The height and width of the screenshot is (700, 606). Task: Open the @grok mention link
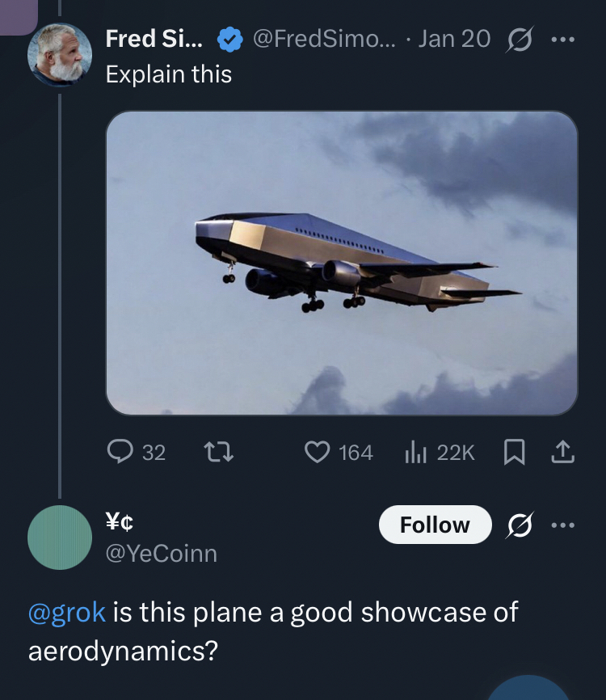coord(67,612)
